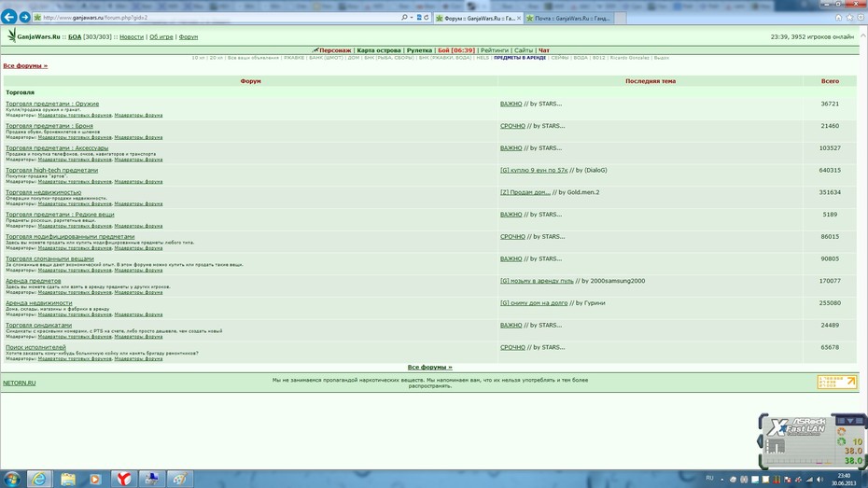The width and height of the screenshot is (868, 488).
Task: Click the magnifier search icon in address bar
Action: [x=404, y=18]
